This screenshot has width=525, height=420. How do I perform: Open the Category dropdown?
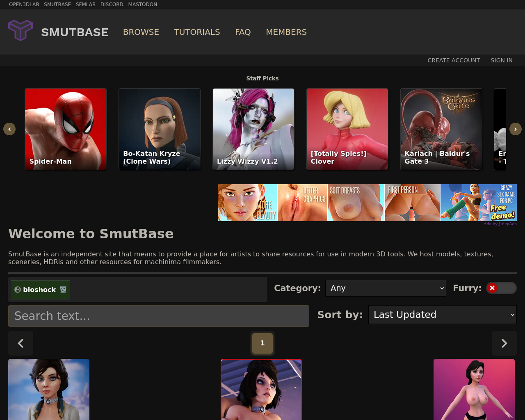(x=386, y=288)
